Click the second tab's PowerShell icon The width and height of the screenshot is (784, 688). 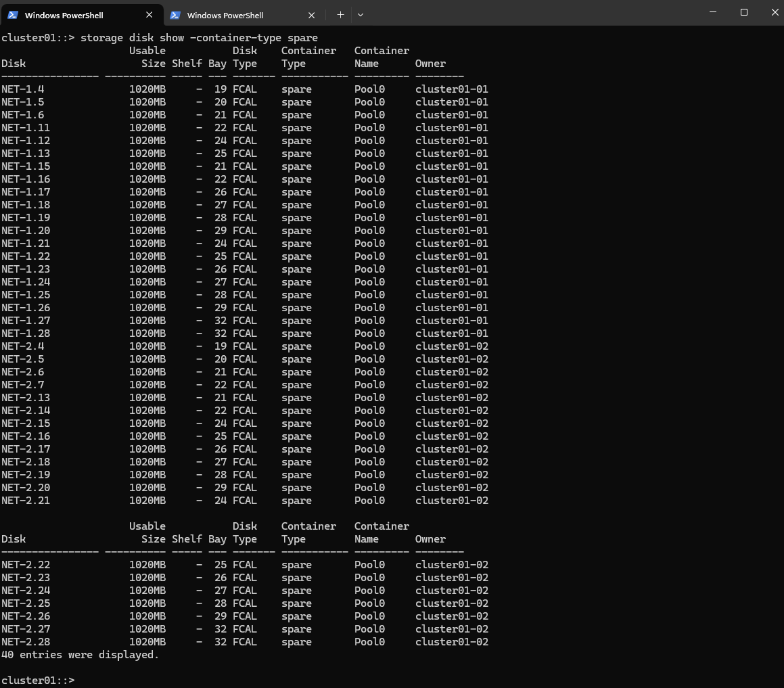pyautogui.click(x=175, y=15)
